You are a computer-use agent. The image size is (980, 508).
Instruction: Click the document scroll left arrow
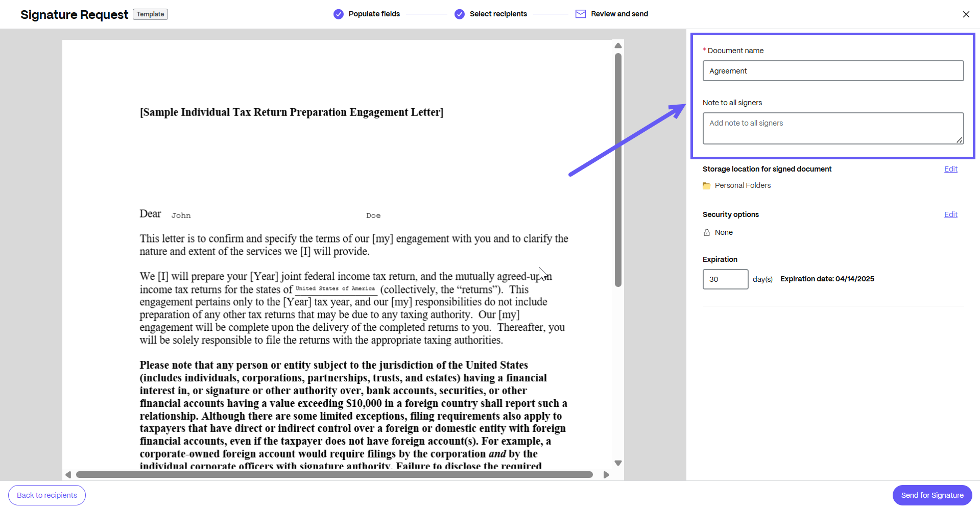(x=68, y=475)
